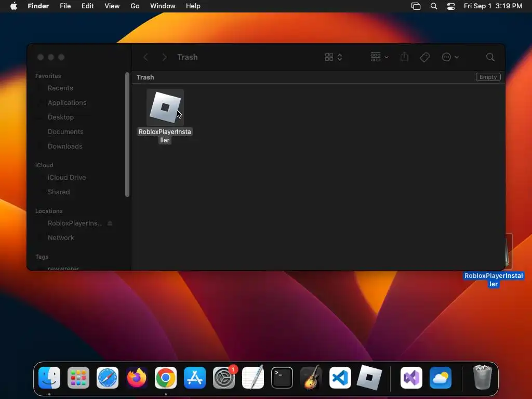The height and width of the screenshot is (399, 532).
Task: Open the Window menu
Action: [x=163, y=6]
